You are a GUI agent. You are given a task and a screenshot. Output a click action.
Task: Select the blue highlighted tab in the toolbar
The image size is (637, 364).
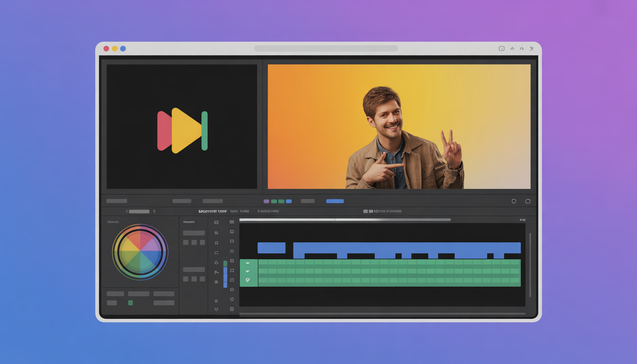335,201
